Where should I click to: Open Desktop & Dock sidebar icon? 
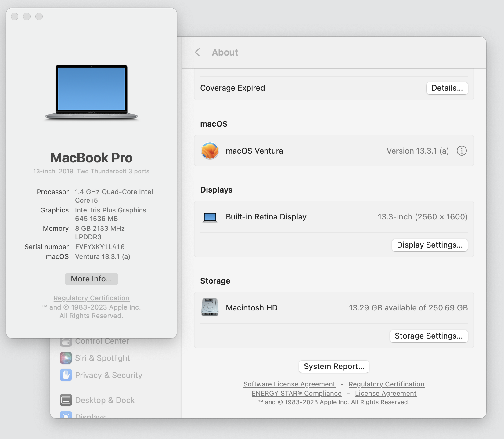tap(66, 400)
